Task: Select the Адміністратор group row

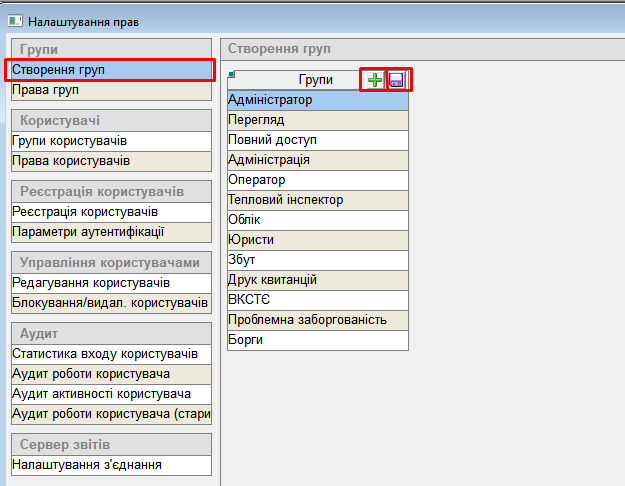Action: coord(318,100)
